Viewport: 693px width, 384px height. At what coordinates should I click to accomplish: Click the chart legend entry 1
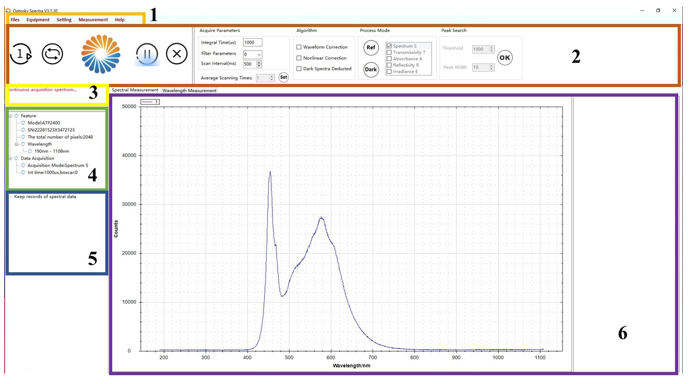click(150, 102)
